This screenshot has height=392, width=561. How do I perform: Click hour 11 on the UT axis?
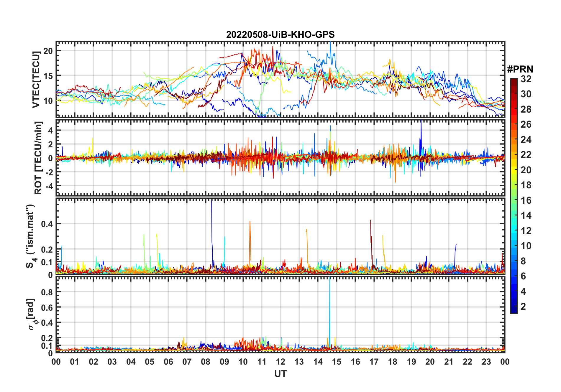click(x=262, y=362)
